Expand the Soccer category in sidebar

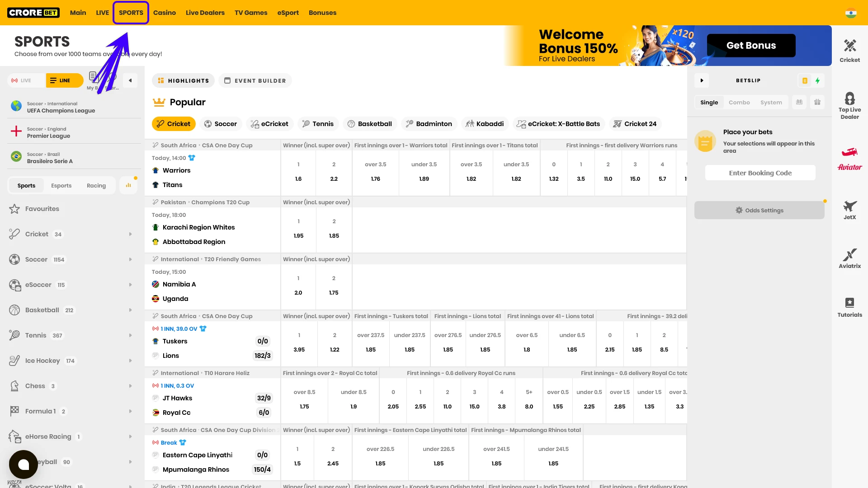click(131, 259)
